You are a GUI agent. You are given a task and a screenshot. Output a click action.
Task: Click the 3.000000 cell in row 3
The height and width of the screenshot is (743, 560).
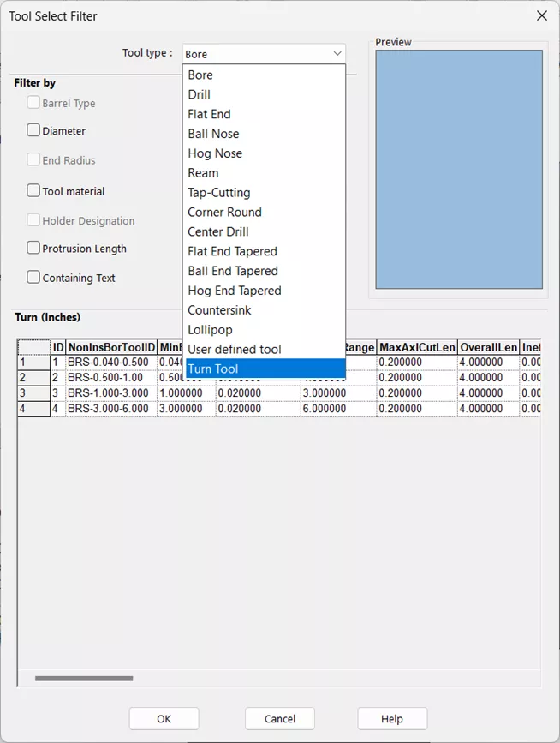click(x=338, y=393)
